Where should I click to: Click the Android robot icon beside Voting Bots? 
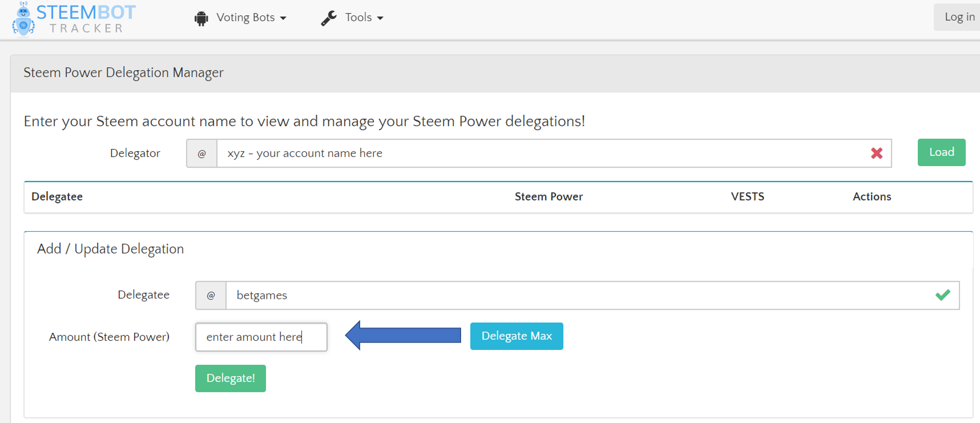coord(201,18)
